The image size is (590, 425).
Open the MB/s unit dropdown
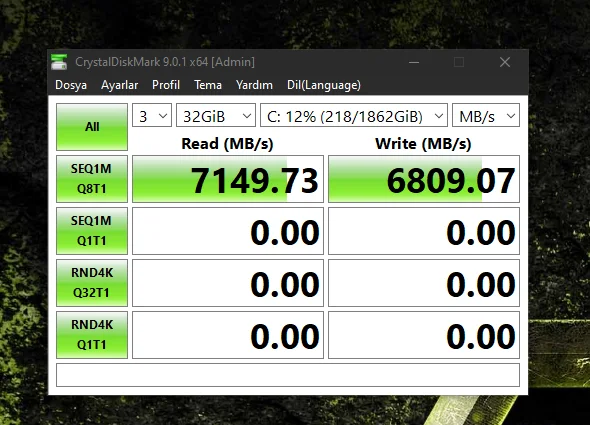[486, 115]
